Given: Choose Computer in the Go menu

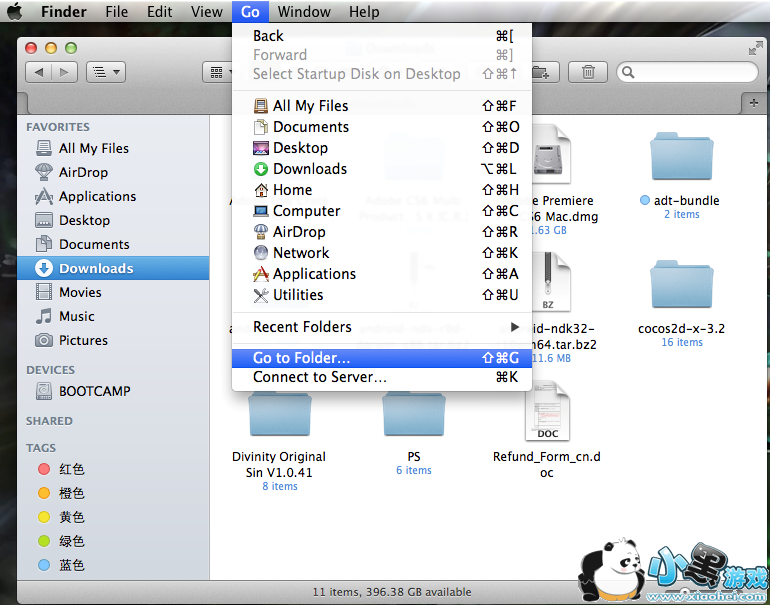Looking at the screenshot, I should pyautogui.click(x=382, y=211).
